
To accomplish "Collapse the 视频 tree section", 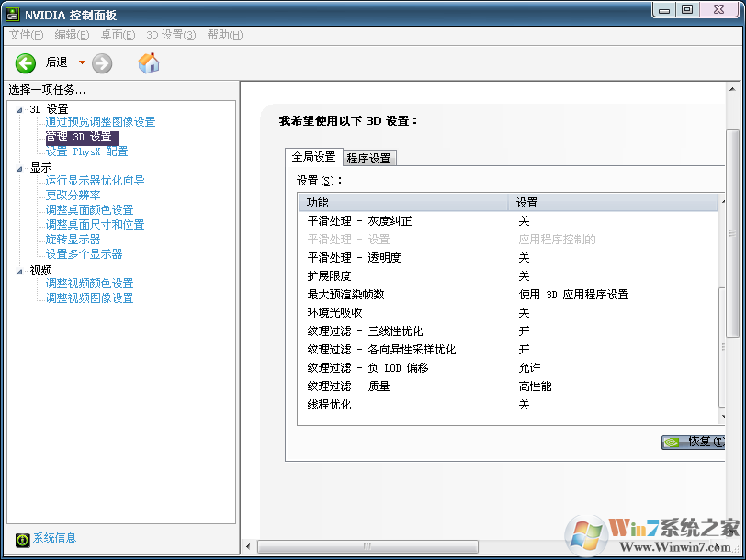I will tap(20, 269).
